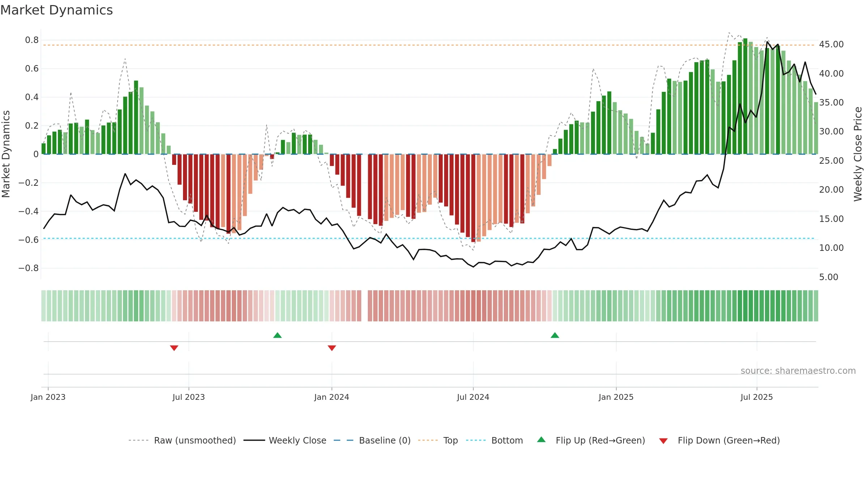The width and height of the screenshot is (868, 488).
Task: Click the Jan 2024 x-axis label
Action: point(332,397)
